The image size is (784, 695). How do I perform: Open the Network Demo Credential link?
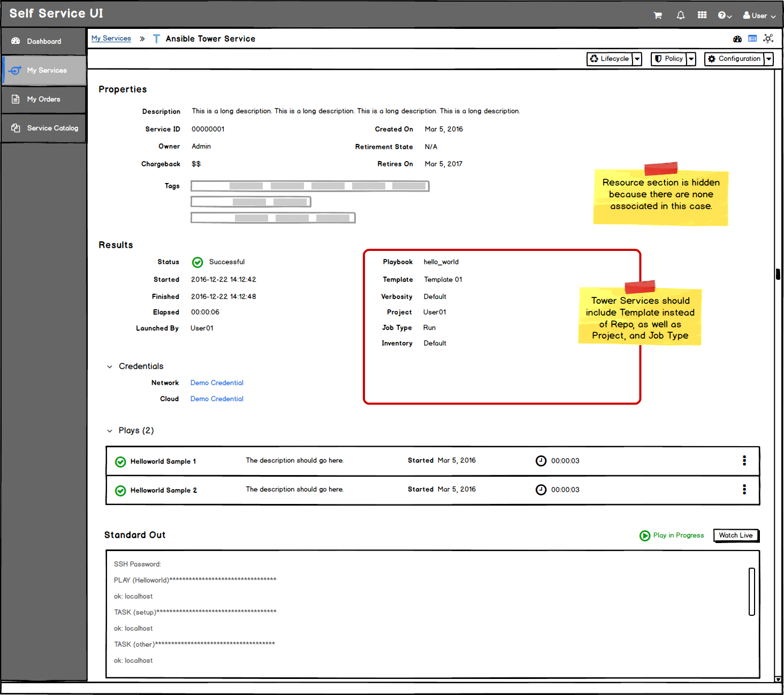(x=217, y=383)
